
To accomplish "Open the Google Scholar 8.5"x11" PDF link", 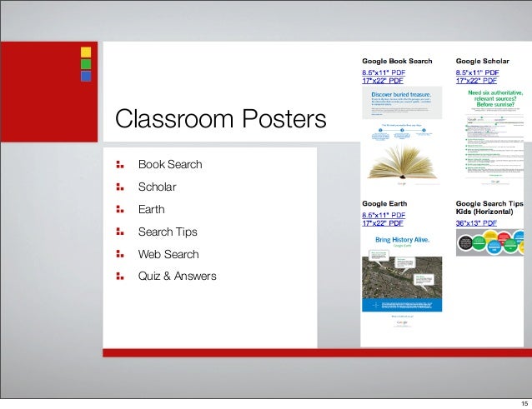I will 477,72.
